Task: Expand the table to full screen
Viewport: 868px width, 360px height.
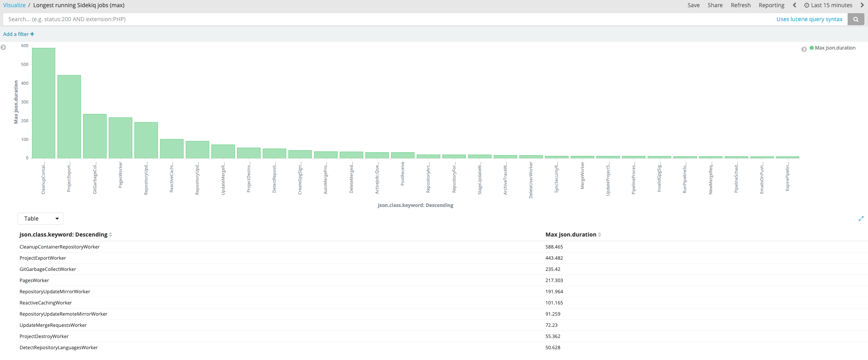Action: tap(861, 219)
